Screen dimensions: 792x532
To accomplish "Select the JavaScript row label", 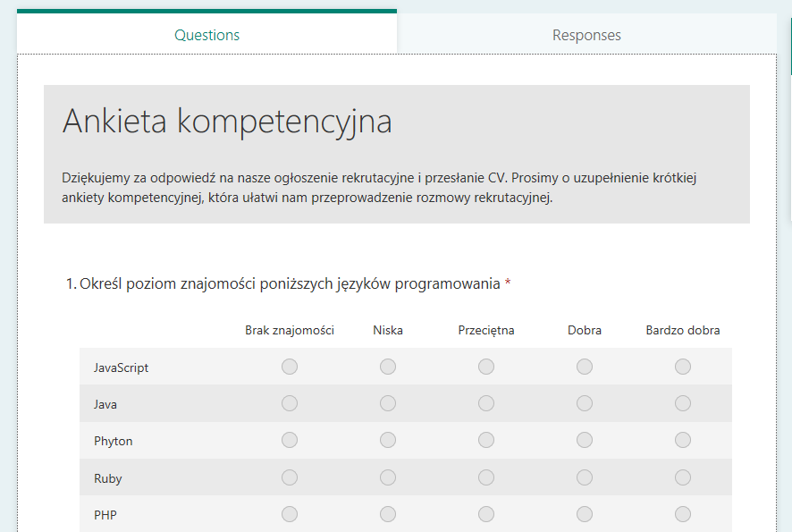I will point(122,367).
